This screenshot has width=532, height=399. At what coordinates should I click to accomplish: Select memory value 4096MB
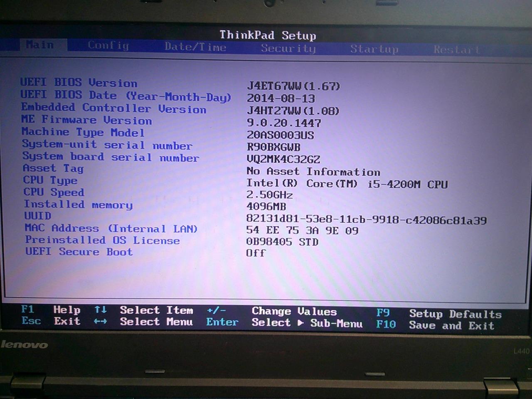266,206
